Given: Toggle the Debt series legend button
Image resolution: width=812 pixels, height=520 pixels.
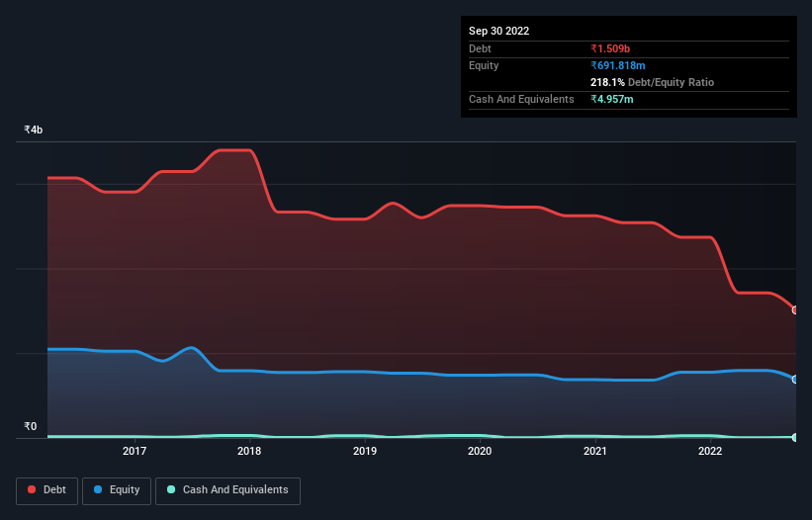Looking at the screenshot, I should click(47, 490).
